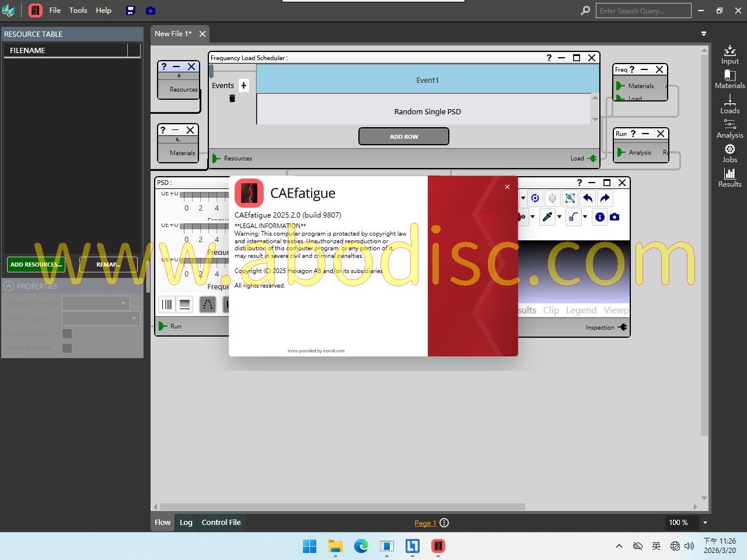The height and width of the screenshot is (560, 747).
Task: Switch to the Control File tab
Action: [221, 523]
